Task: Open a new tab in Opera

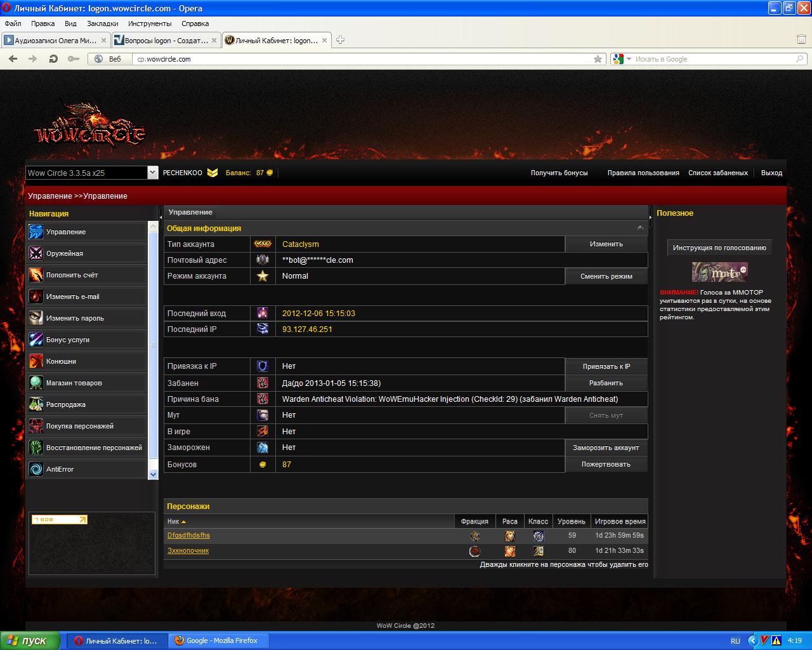Action: (340, 40)
